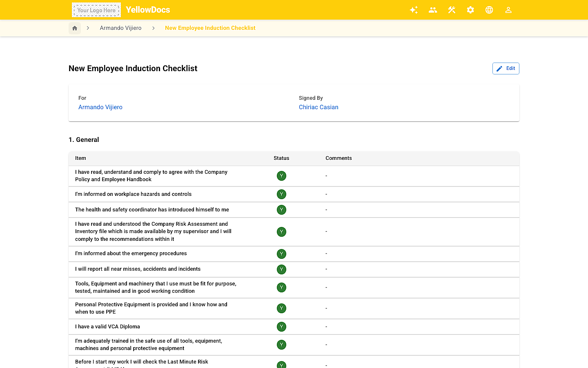
Task: Go to home via breadcrumb icon
Action: (x=75, y=28)
